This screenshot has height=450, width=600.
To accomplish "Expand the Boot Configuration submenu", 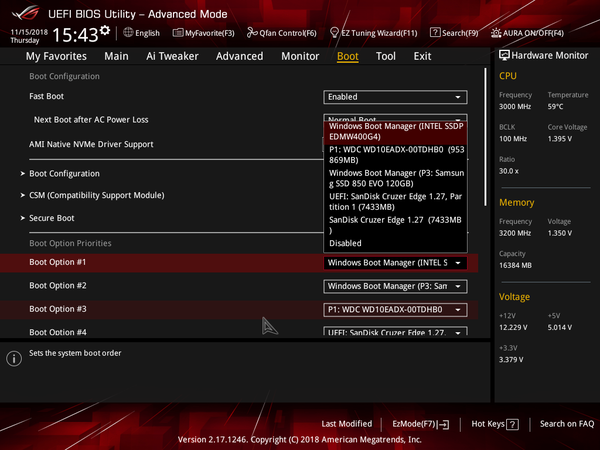I will [64, 174].
